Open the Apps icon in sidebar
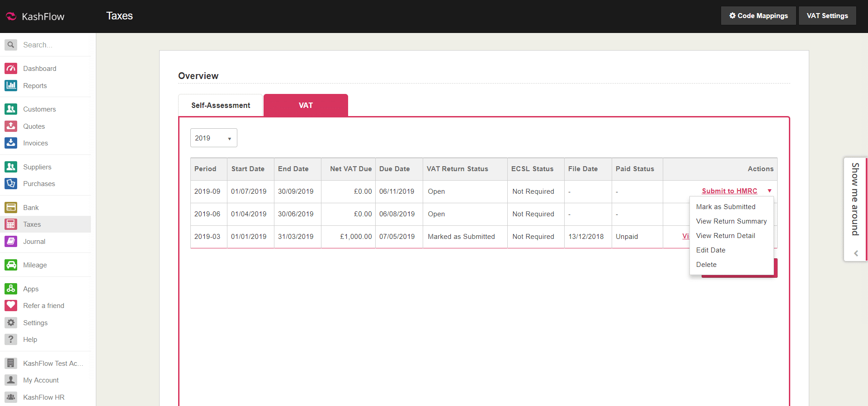The image size is (868, 406). (11, 289)
